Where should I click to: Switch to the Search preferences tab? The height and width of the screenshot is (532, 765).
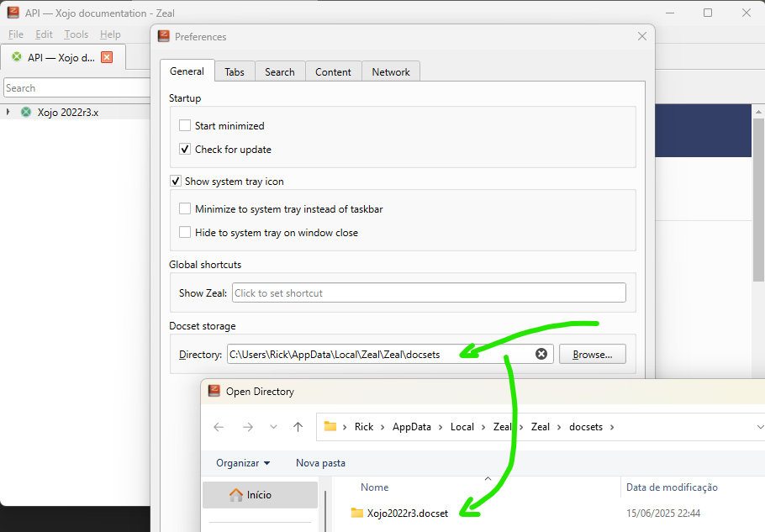point(280,71)
